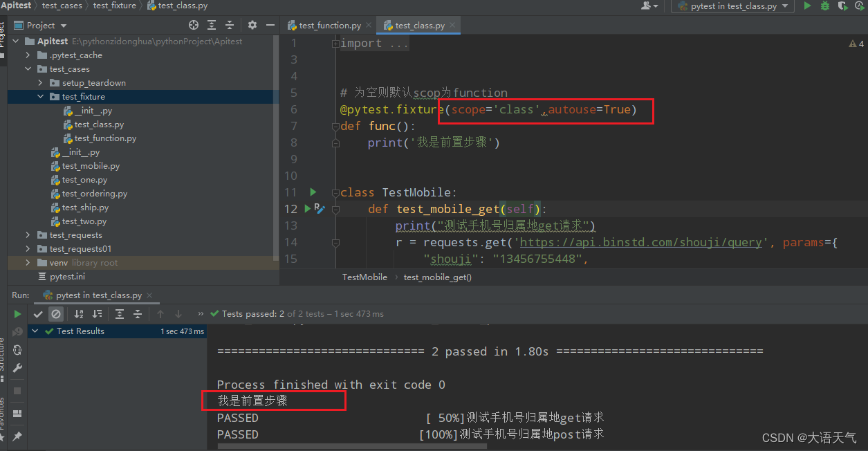
Task: Collapse all nodes in Project panel
Action: tap(229, 24)
